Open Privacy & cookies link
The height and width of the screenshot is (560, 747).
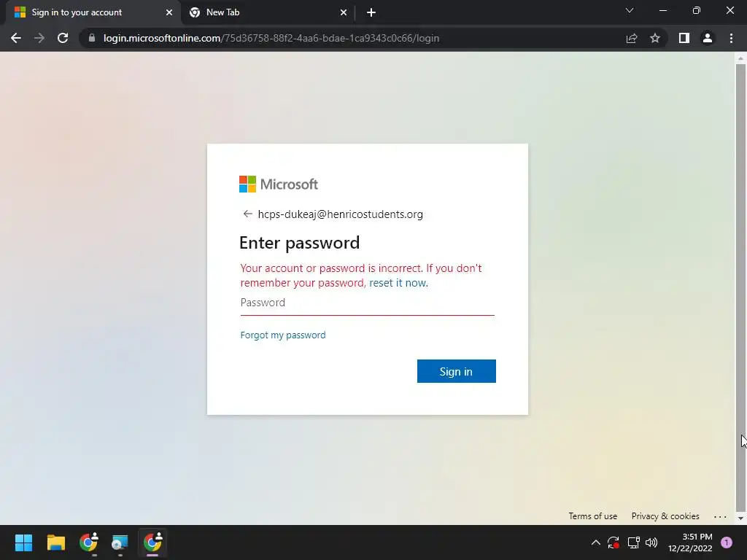(665, 516)
